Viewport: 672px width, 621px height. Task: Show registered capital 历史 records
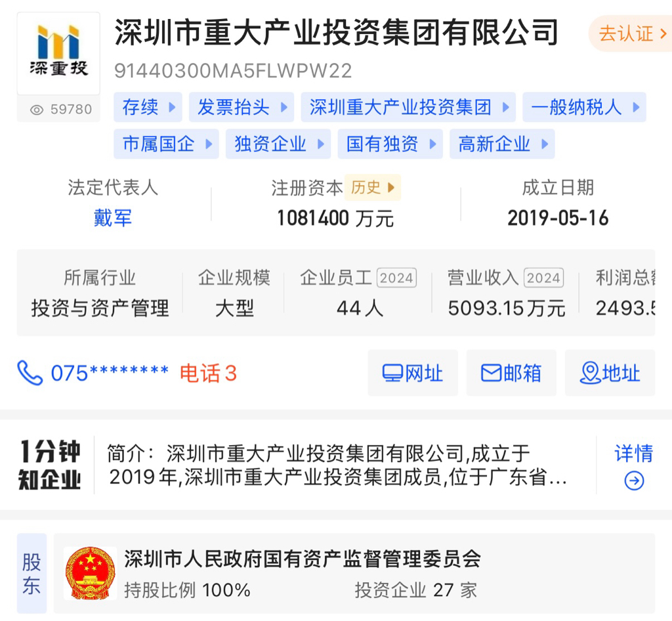373,187
